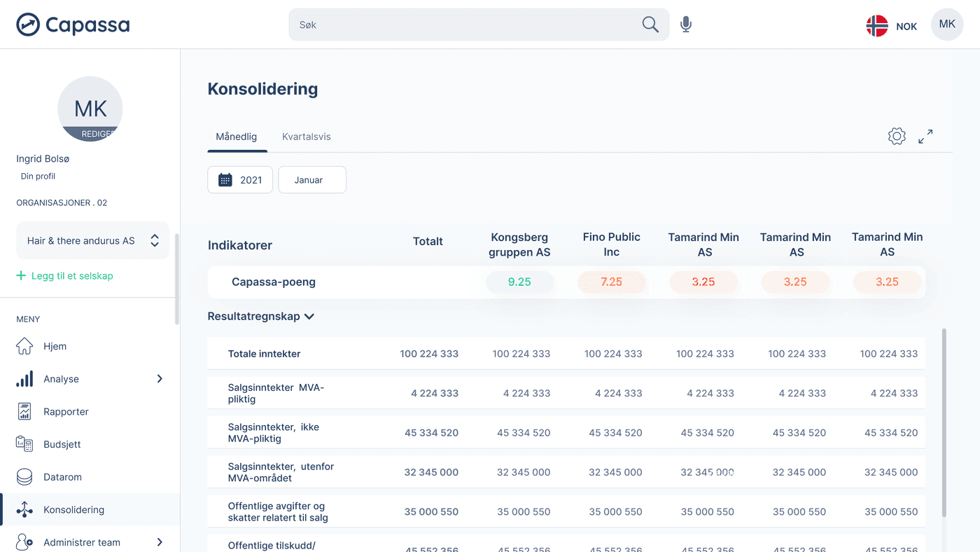
Task: Expand the Analyse submenu arrow
Action: point(160,379)
